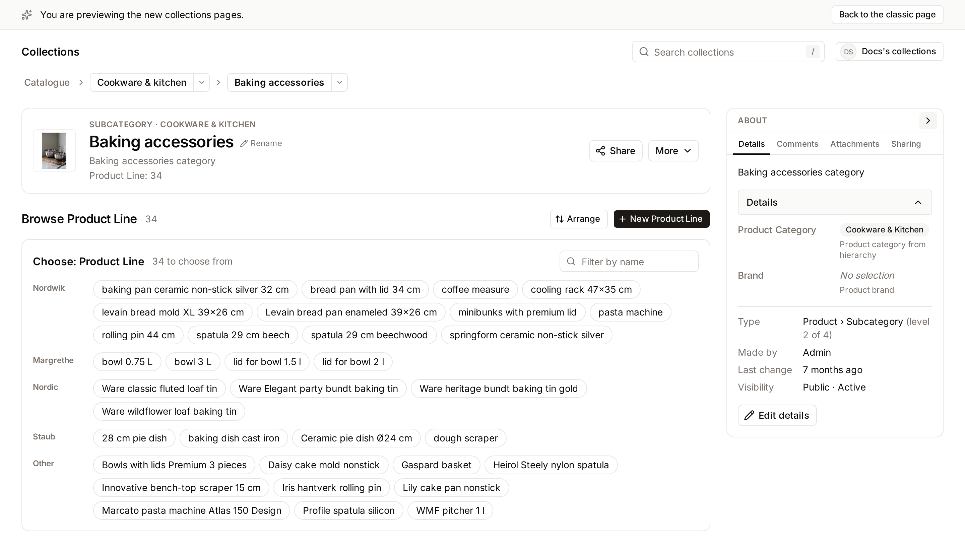Click the New Product Line button
The width and height of the screenshot is (965, 560).
[661, 219]
